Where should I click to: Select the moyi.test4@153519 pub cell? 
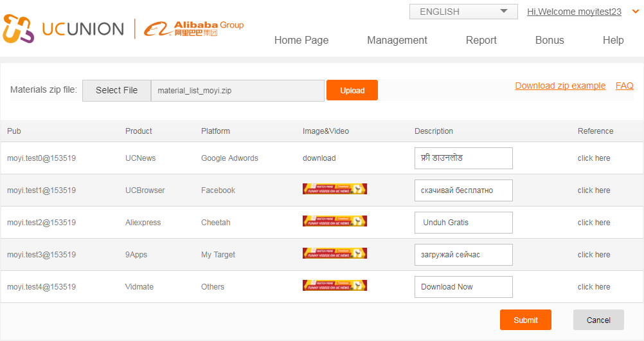(x=42, y=286)
